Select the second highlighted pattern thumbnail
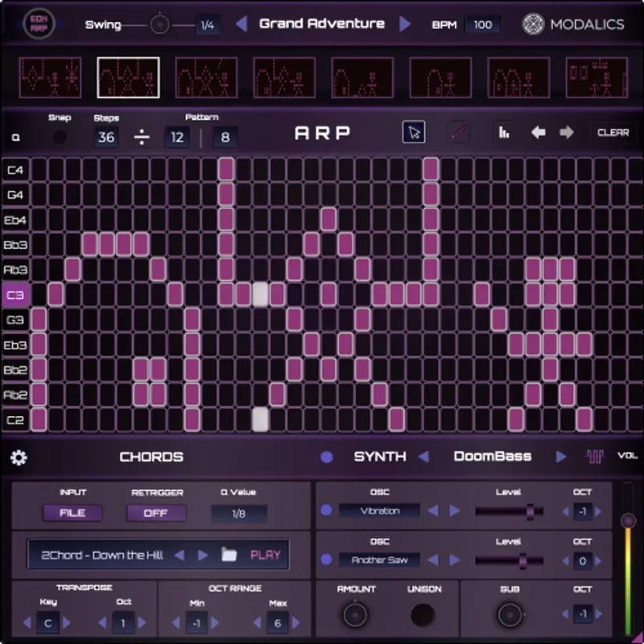The width and height of the screenshot is (644, 644). pyautogui.click(x=128, y=77)
